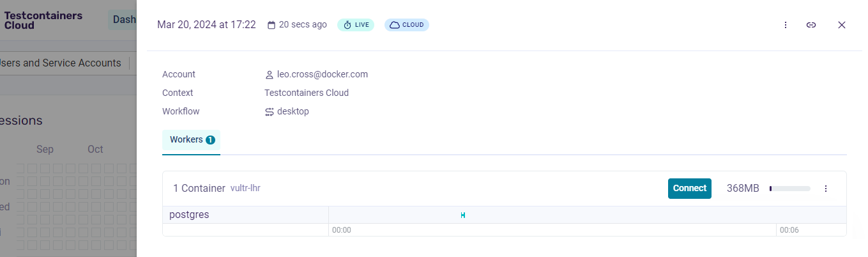Click the leo.cross@docker.com account email

click(x=323, y=74)
